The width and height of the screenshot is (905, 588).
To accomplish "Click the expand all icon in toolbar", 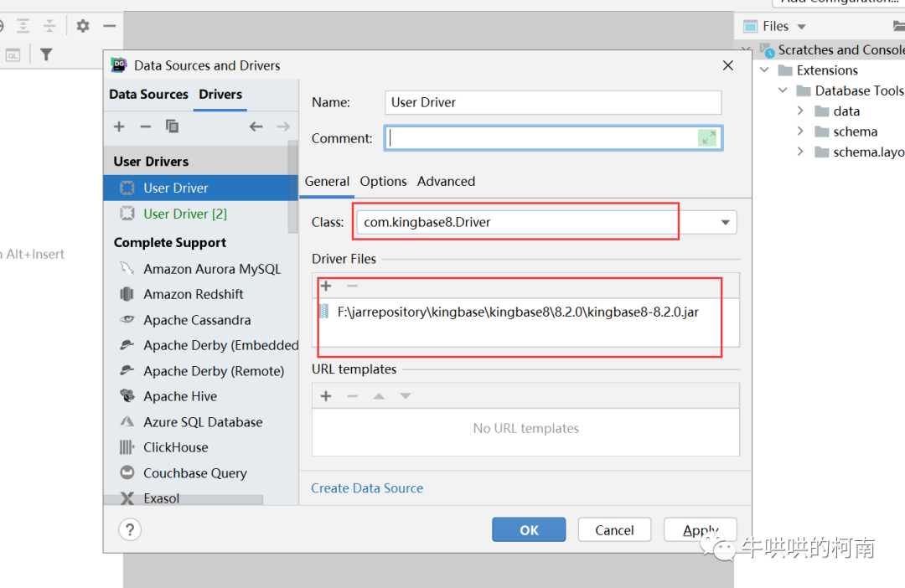I will (23, 26).
